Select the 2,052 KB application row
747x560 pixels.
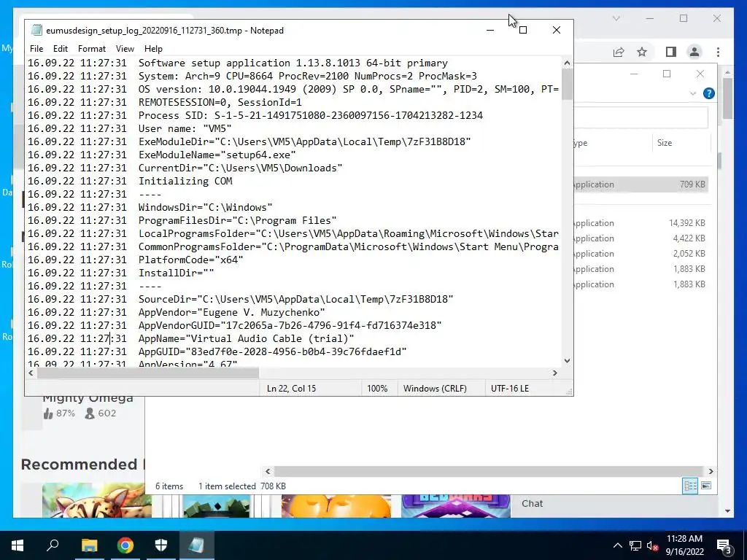[x=640, y=253]
